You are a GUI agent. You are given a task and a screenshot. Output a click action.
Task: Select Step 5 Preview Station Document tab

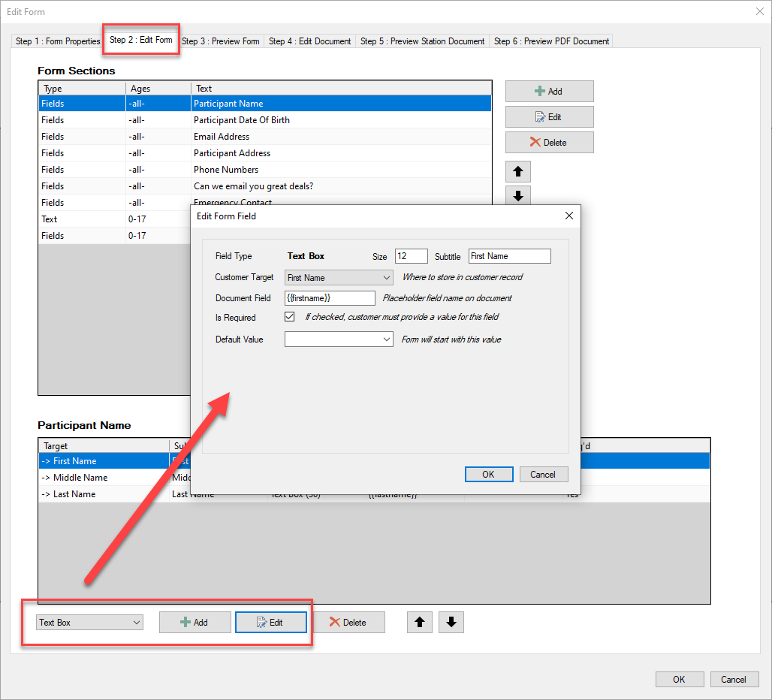coord(423,41)
